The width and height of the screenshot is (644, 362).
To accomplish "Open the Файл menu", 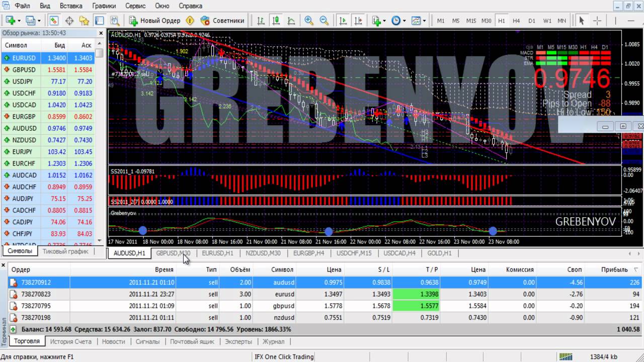I will pyautogui.click(x=22, y=6).
